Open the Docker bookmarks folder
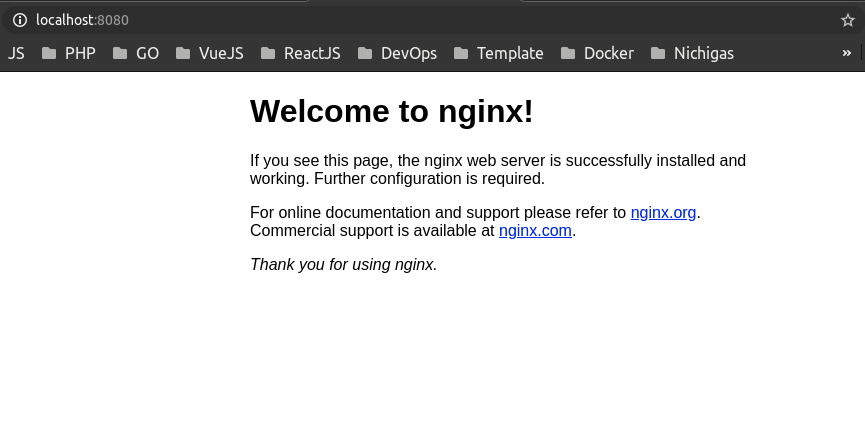 [597, 54]
